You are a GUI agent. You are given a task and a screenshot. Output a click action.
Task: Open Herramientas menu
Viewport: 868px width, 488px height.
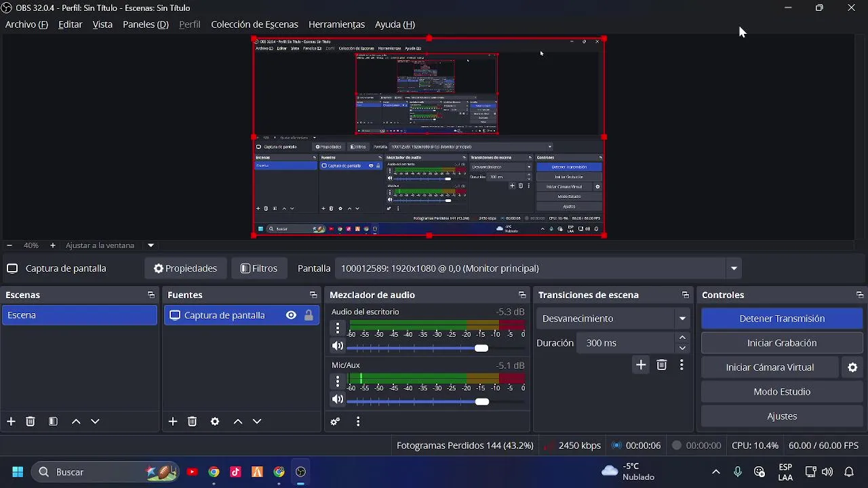336,24
